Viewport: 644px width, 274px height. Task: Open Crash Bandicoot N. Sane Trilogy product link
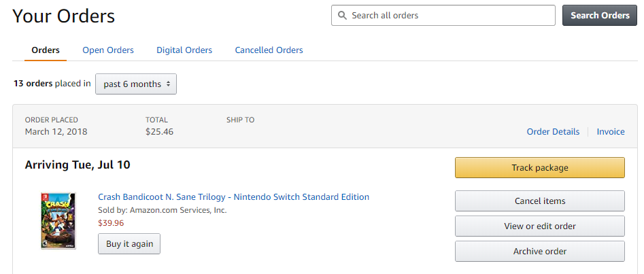[234, 196]
